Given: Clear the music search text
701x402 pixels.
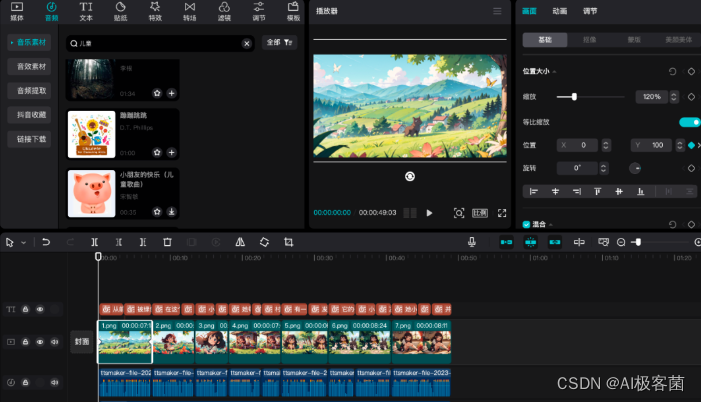Looking at the screenshot, I should (x=246, y=43).
